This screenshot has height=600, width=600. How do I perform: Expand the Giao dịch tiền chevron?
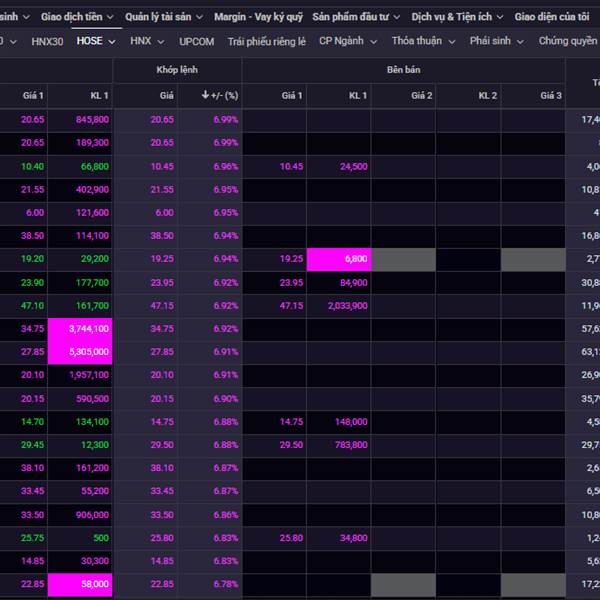pos(110,17)
